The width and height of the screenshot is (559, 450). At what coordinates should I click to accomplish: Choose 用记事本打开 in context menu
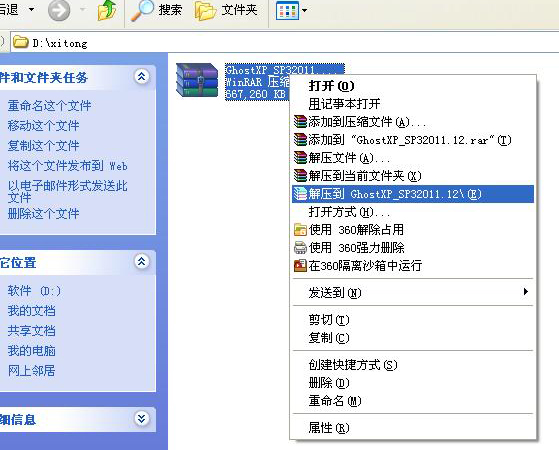pos(412,104)
